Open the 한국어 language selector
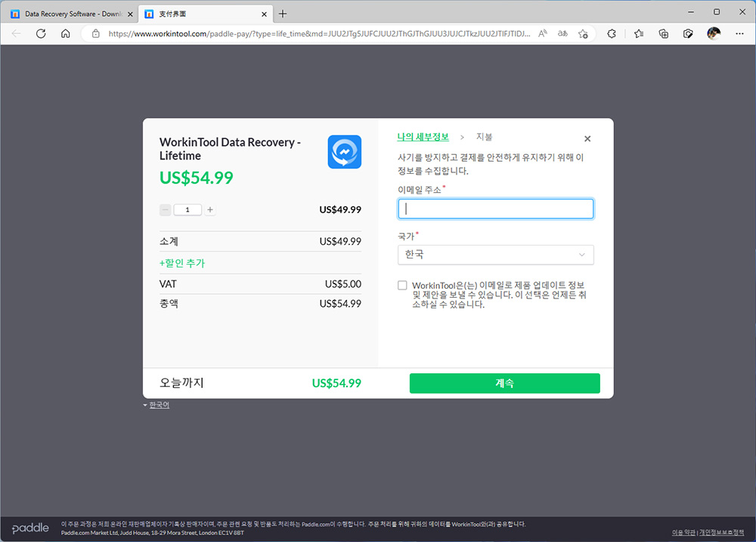 [x=156, y=405]
